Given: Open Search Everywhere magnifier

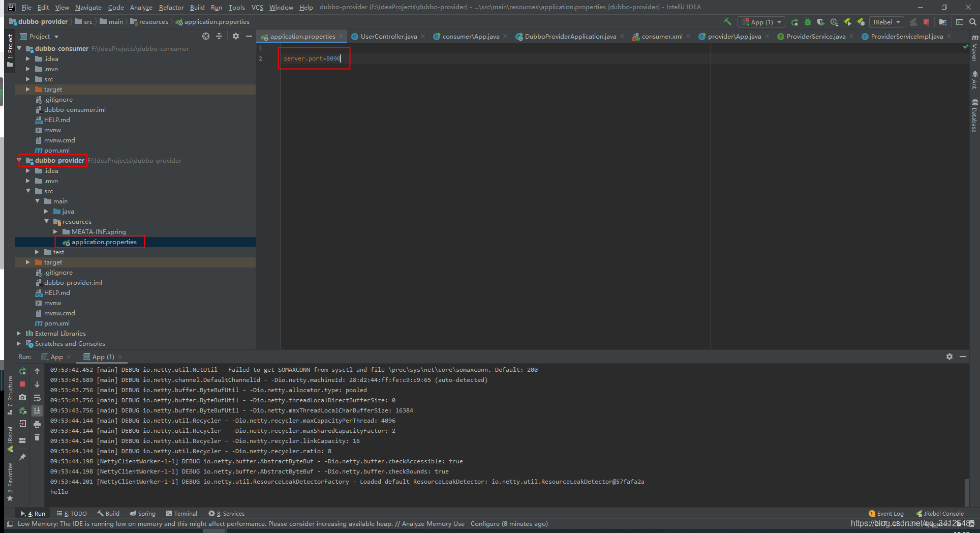Looking at the screenshot, I should 972,22.
